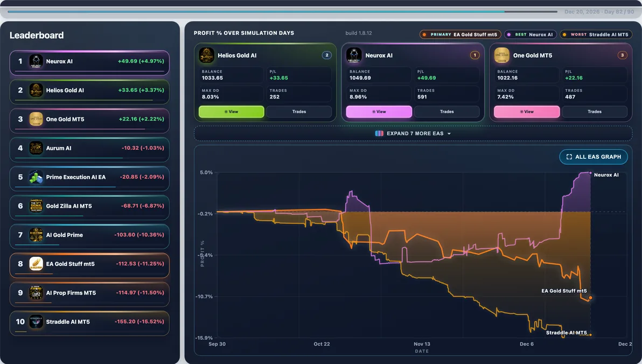The image size is (642, 364).
Task: Click the build 1.8.12 label
Action: [359, 33]
